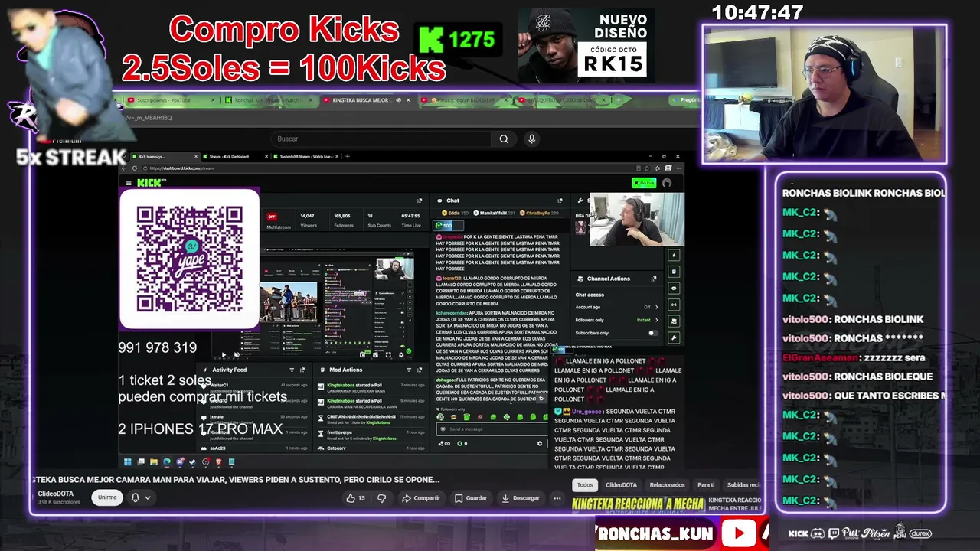Click the YouTube logo in the bottom banner
Image resolution: width=980 pixels, height=551 pixels.
pos(739,533)
